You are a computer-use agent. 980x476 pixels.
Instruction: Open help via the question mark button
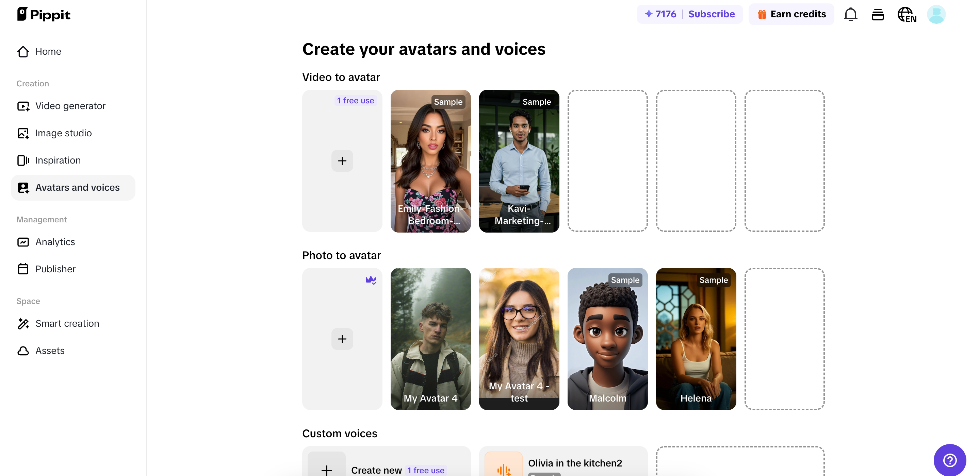pos(950,460)
